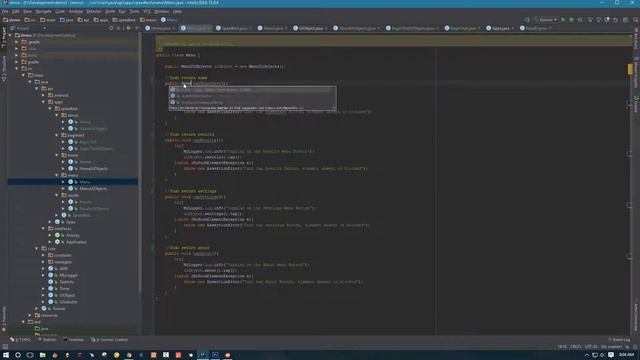
Task: Switch to the UIObject.java editor tab
Action: click(310, 28)
